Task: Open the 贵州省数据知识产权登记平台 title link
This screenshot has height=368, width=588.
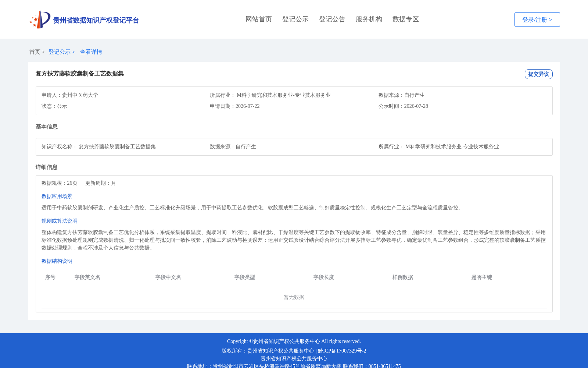Action: click(x=96, y=20)
